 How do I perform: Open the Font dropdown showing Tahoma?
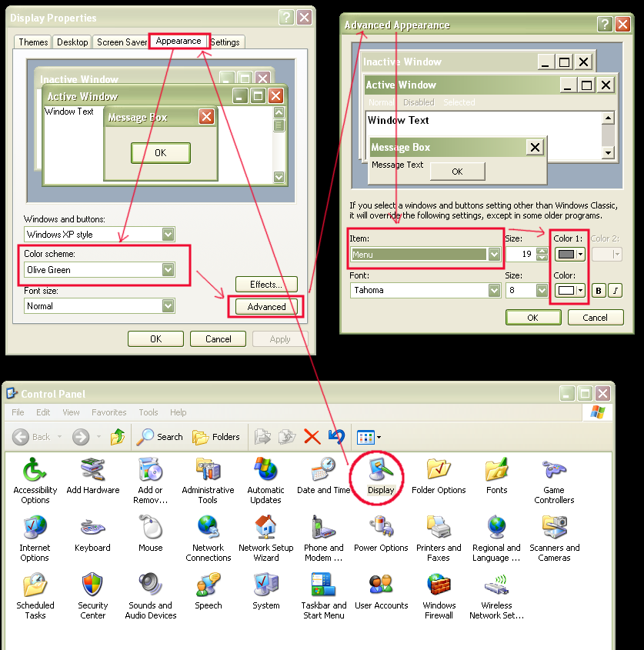494,291
